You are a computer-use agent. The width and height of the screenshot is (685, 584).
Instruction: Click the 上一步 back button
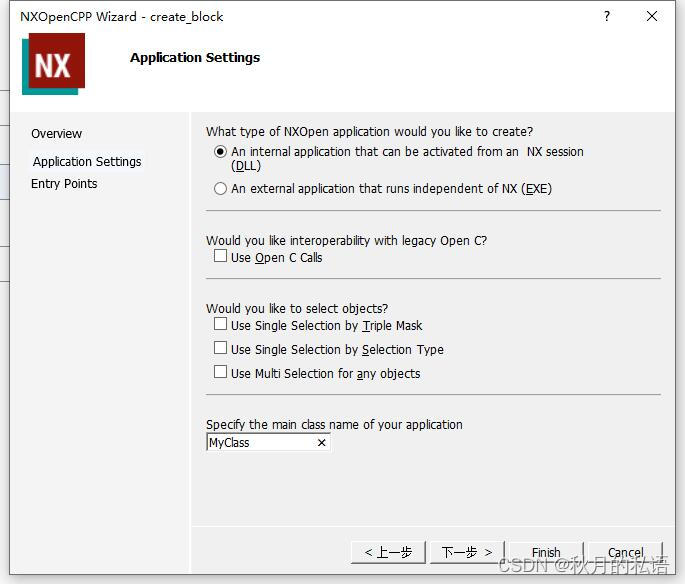point(388,553)
